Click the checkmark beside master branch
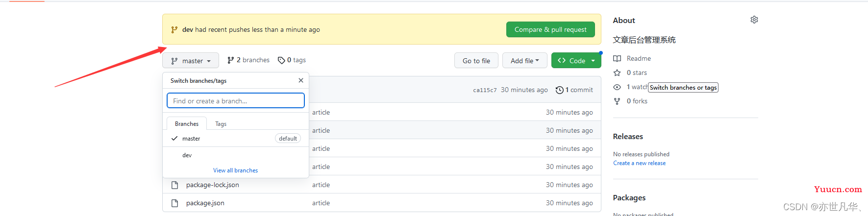 click(174, 139)
